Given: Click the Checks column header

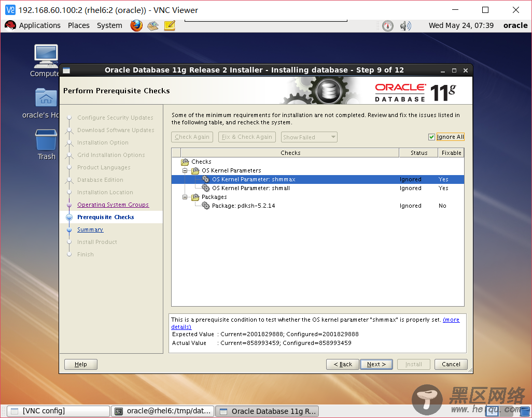Looking at the screenshot, I should 290,153.
